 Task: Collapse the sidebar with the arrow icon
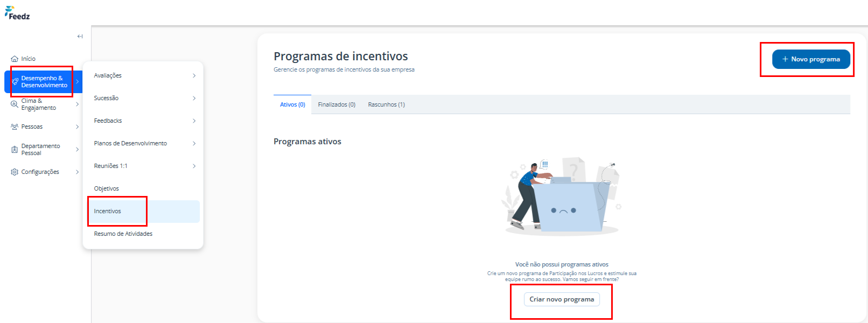80,37
